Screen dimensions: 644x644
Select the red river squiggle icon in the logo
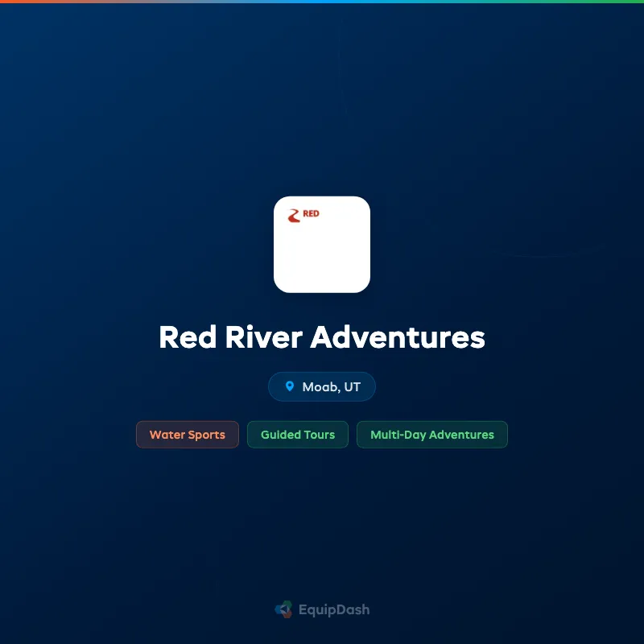click(x=295, y=216)
